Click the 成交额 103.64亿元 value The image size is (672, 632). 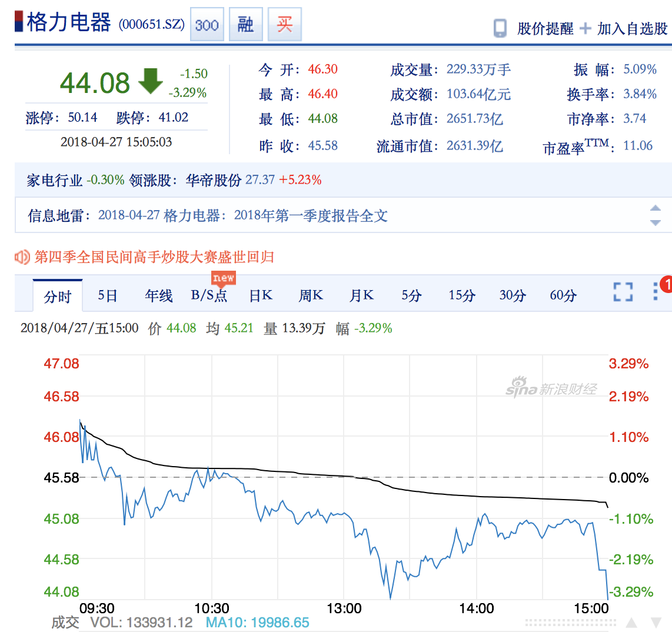click(479, 94)
